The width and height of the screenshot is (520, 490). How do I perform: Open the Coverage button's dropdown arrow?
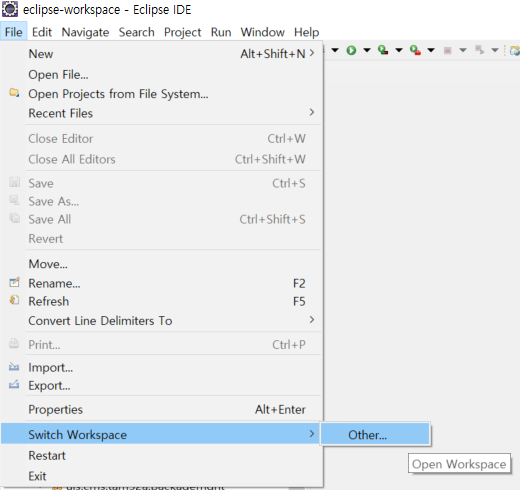pos(399,50)
